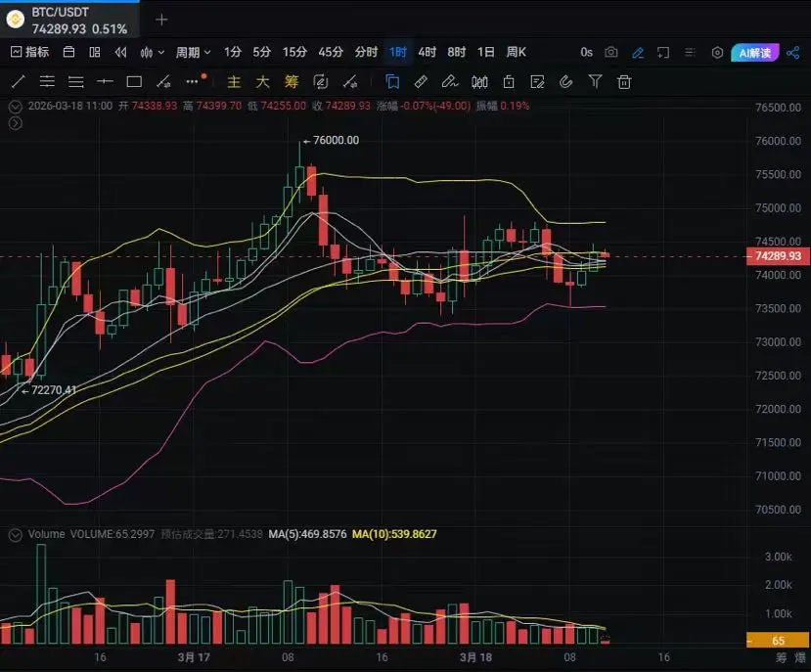Click the edit note checklist icon
Image resolution: width=811 pixels, height=672 pixels.
(537, 82)
